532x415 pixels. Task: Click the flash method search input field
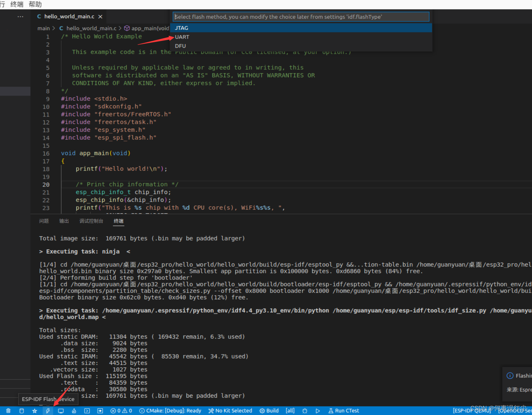click(x=301, y=17)
